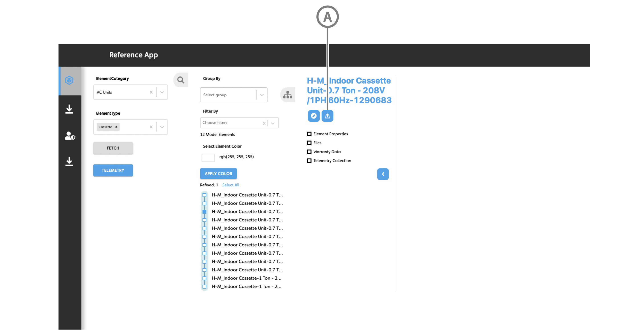
Task: Click the Select All link
Action: (230, 185)
